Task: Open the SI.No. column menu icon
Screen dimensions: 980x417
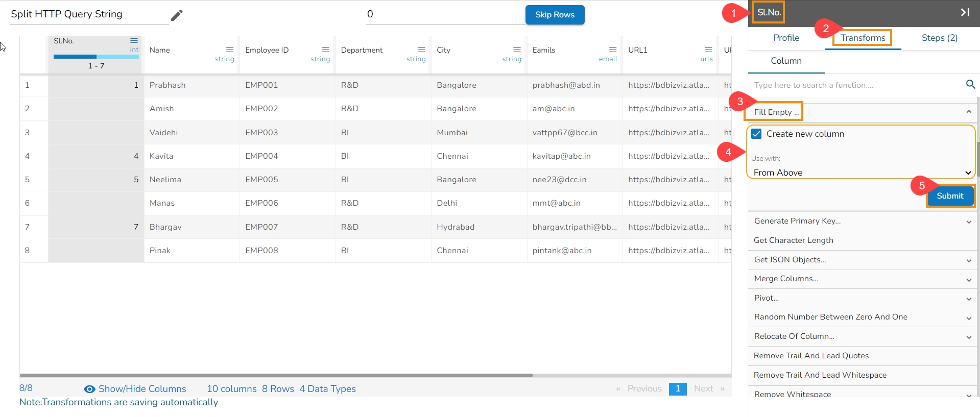Action: pyautogui.click(x=134, y=40)
